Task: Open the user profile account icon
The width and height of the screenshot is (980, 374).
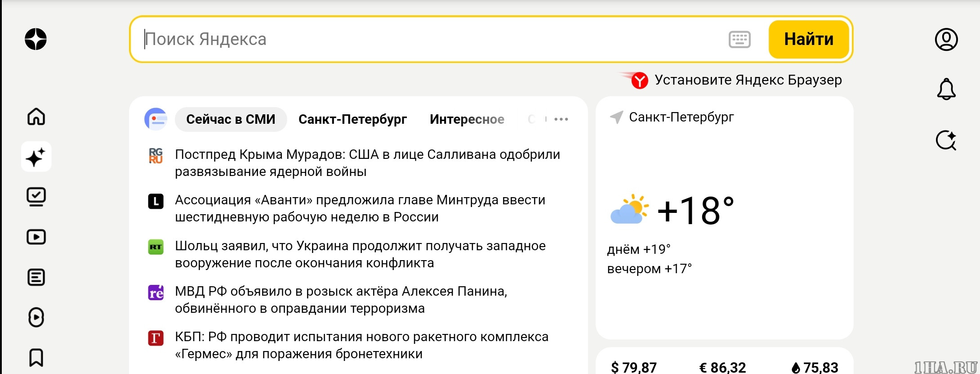Action: pos(946,40)
